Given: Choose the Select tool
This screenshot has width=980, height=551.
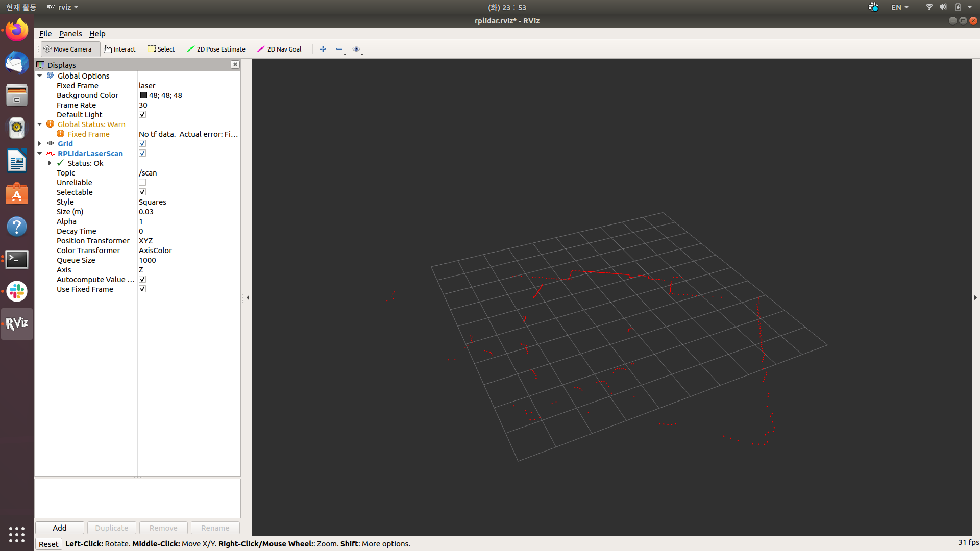Looking at the screenshot, I should tap(161, 49).
